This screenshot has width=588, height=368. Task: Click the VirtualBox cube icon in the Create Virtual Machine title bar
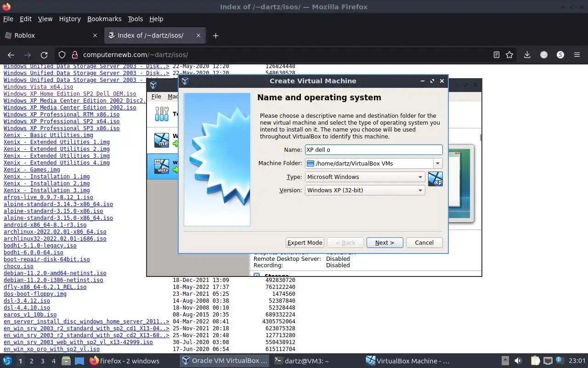pos(185,81)
